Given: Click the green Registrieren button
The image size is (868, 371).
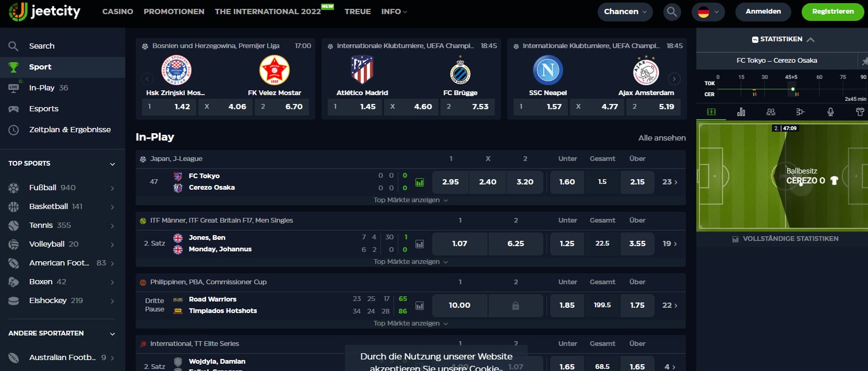Looking at the screenshot, I should pyautogui.click(x=833, y=11).
